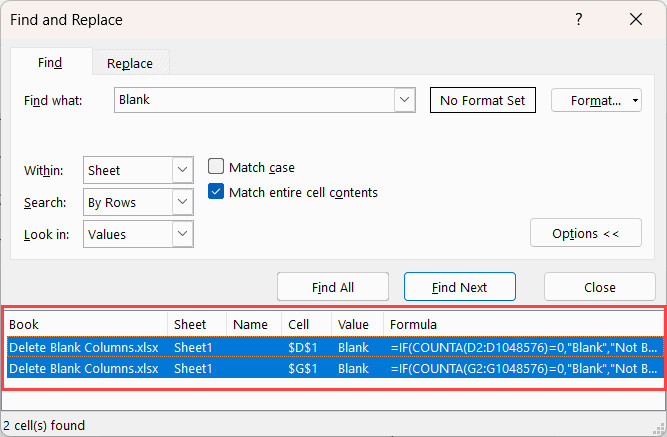Click the No Format Set preview box

pyautogui.click(x=483, y=100)
